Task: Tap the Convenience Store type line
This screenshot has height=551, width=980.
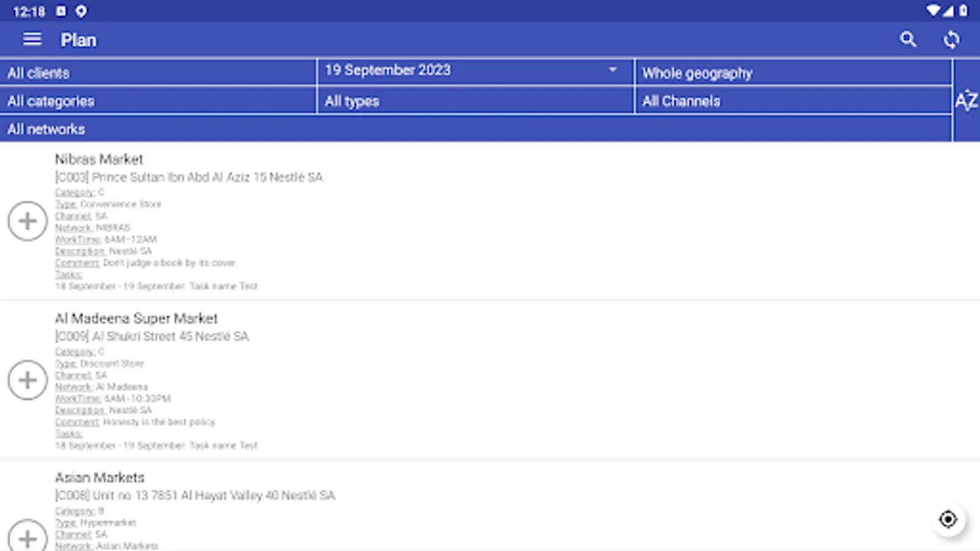Action: 108,204
